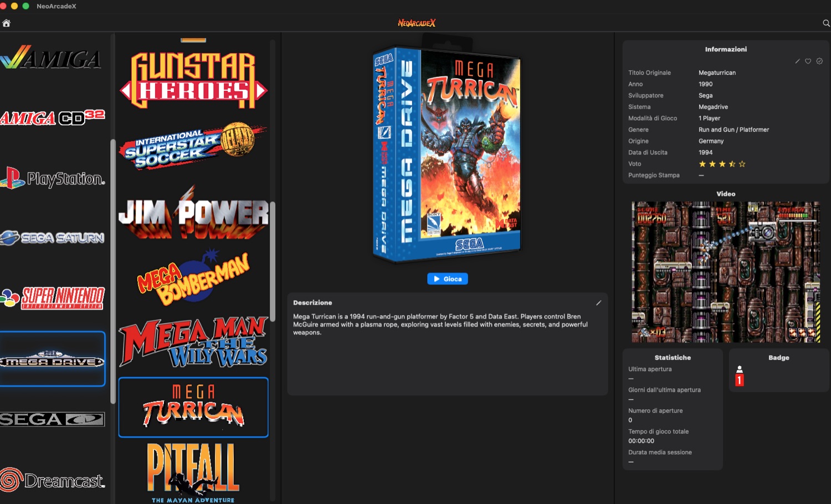Click the one-player badge icon
The height and width of the screenshot is (504, 831).
point(739,376)
